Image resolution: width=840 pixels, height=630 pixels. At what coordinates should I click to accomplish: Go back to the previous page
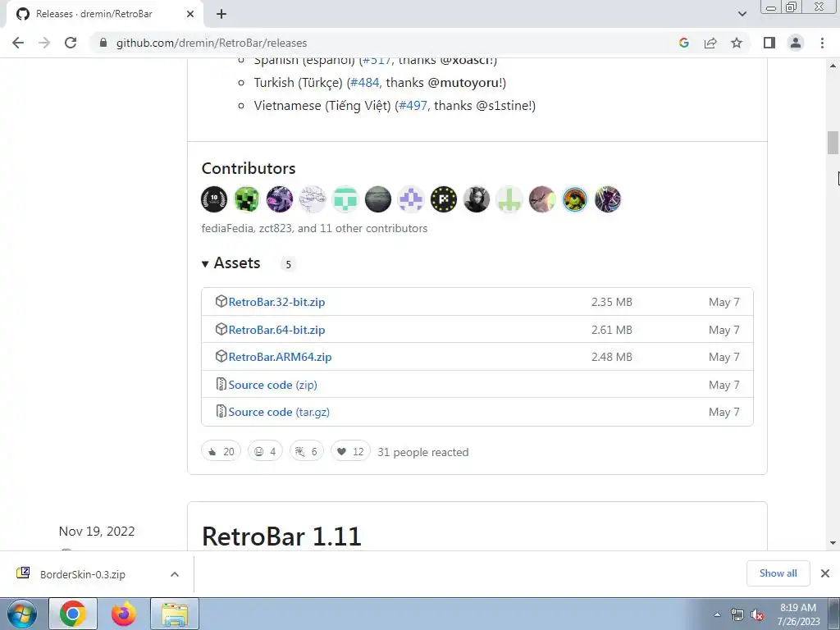[18, 43]
